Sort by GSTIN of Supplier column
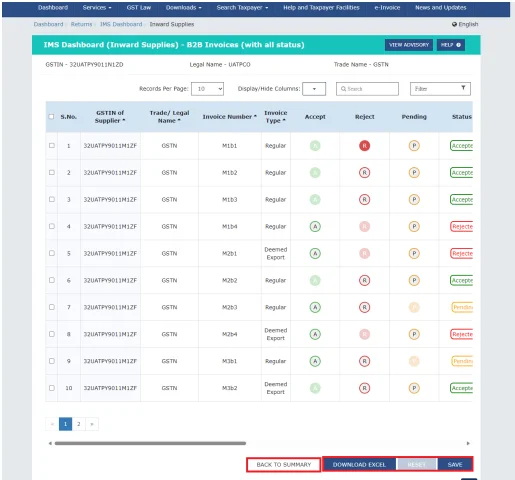Screen dimensions: 515x480 click(110, 117)
